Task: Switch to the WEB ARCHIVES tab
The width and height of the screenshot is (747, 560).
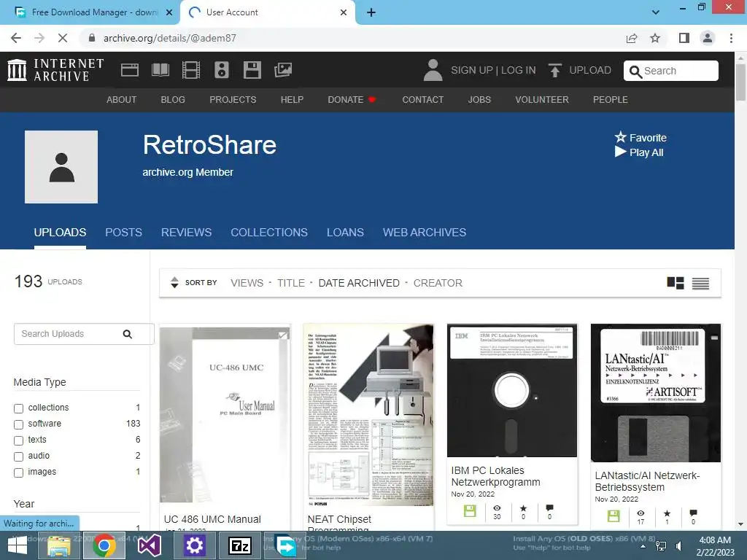Action: click(425, 233)
